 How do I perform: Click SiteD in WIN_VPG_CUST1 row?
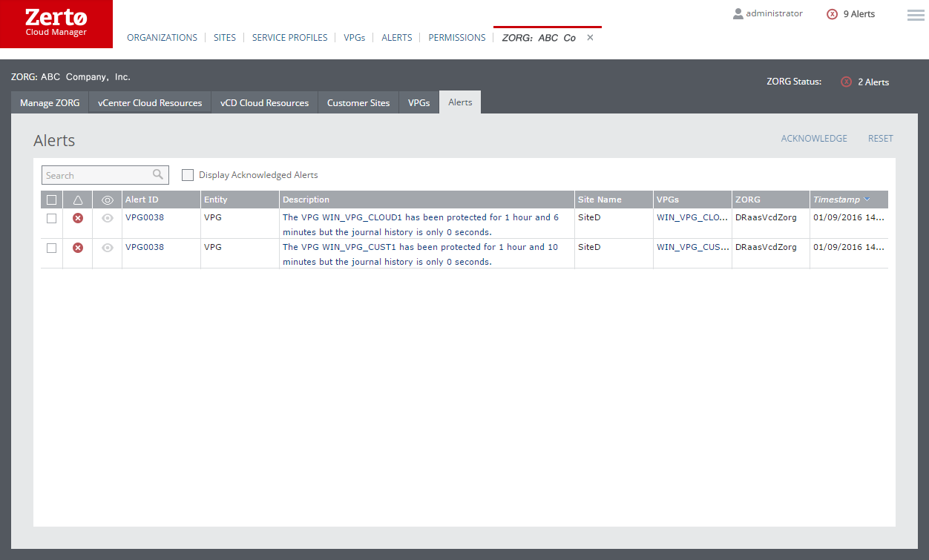click(x=589, y=248)
